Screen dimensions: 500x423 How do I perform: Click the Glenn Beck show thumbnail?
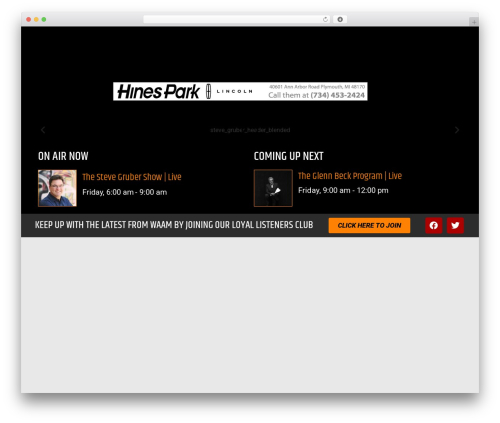pos(273,188)
